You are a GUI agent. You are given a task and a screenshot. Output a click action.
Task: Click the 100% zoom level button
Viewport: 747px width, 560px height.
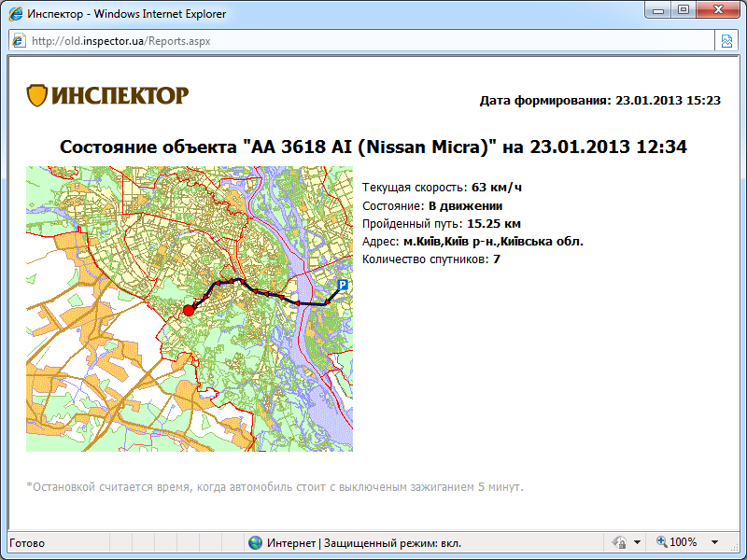[684, 542]
